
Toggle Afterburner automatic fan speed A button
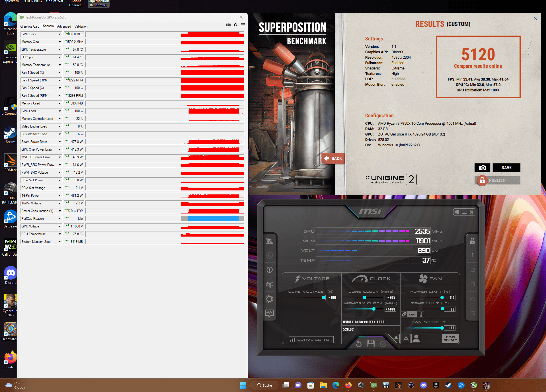pos(406,338)
